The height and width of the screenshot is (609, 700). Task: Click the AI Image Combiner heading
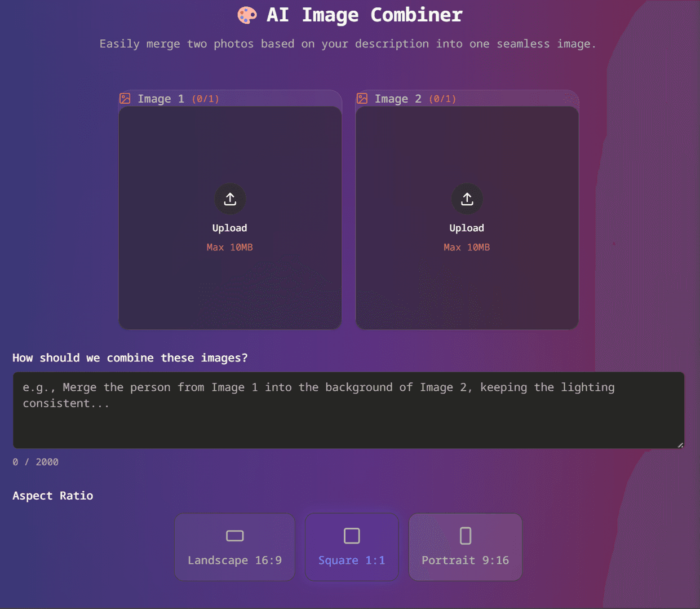pos(364,15)
